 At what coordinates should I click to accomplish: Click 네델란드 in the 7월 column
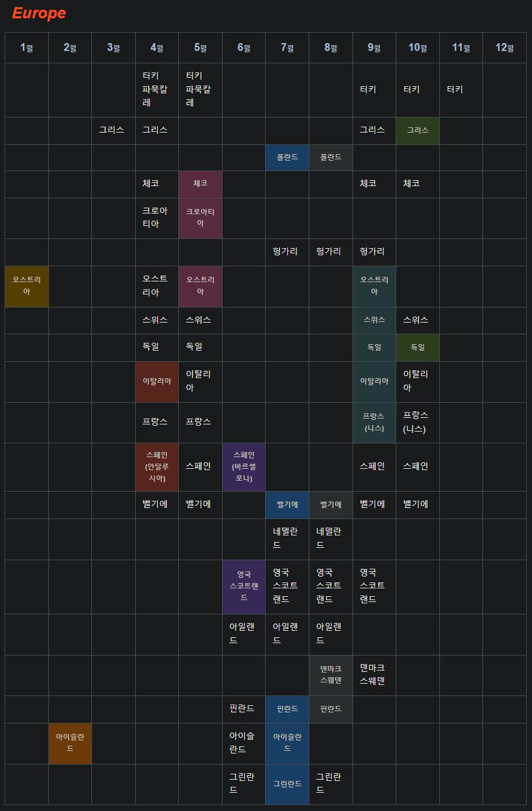[x=285, y=538]
